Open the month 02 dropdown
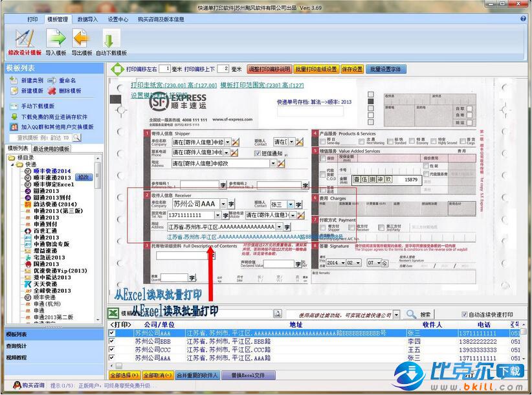 pyautogui.click(x=359, y=263)
